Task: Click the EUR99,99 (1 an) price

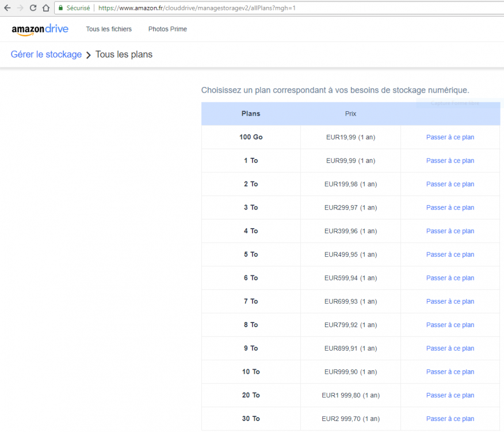Action: [351, 161]
